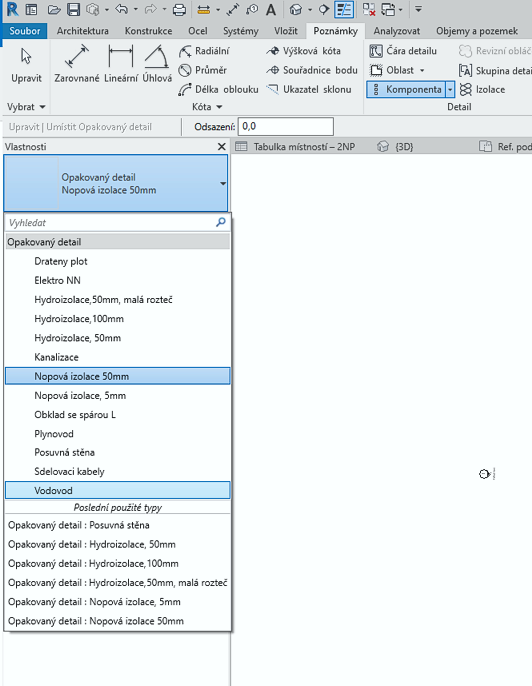532x686 pixels.
Task: Open the Customize Quick Access Toolbar dropdown
Action: tap(418, 9)
